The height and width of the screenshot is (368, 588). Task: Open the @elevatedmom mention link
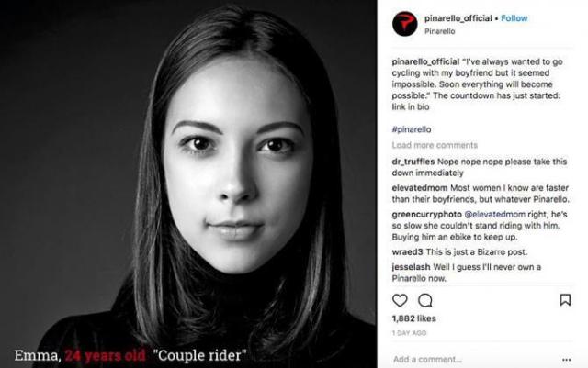pos(495,215)
